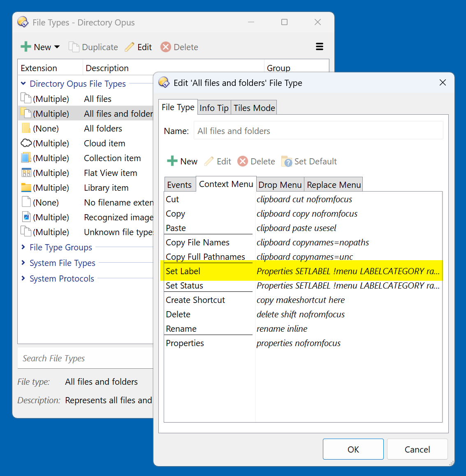Click the Set Default icon in edit dialog
Screen dimensions: 466x476
coord(287,162)
